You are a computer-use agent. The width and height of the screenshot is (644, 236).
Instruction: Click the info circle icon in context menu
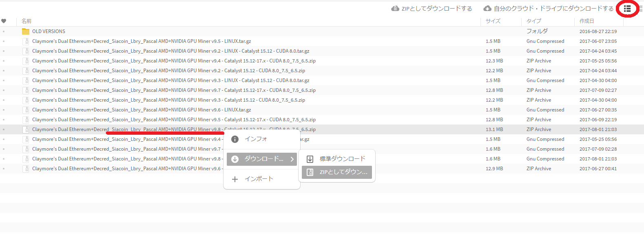[235, 139]
